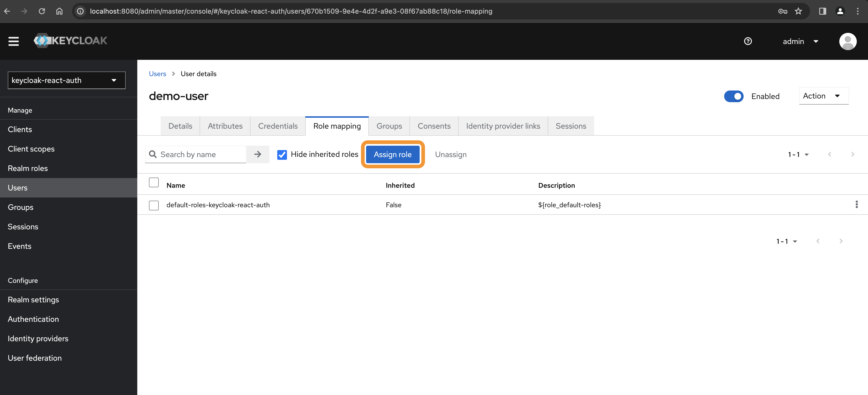Open the top 1-1 pagination dropdown
Screen dimensions: 868x395
(798, 154)
